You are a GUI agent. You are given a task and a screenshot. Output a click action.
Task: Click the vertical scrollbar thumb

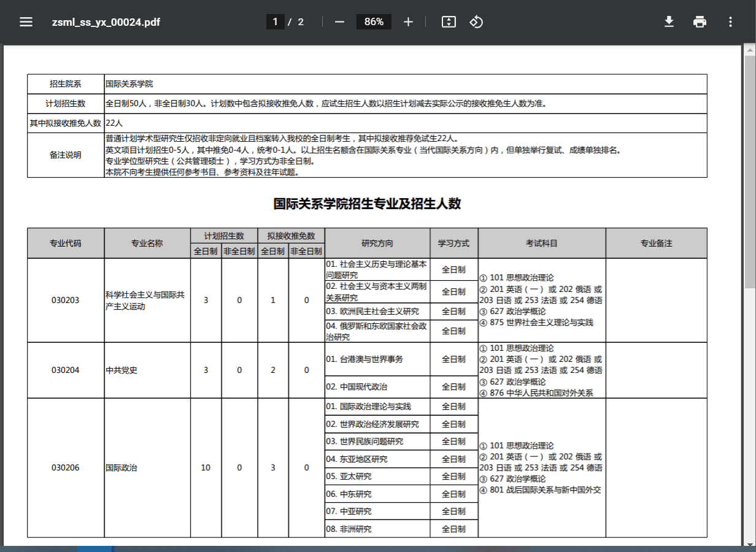click(x=750, y=171)
